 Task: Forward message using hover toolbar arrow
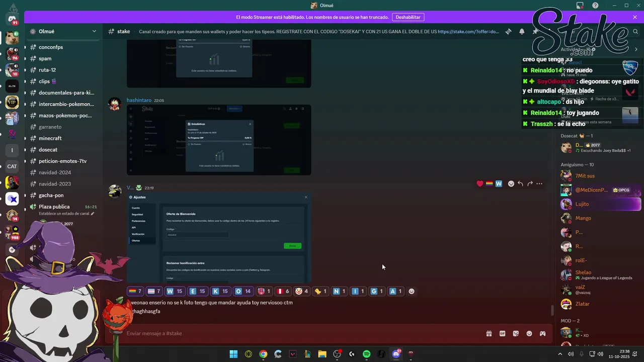click(x=530, y=184)
